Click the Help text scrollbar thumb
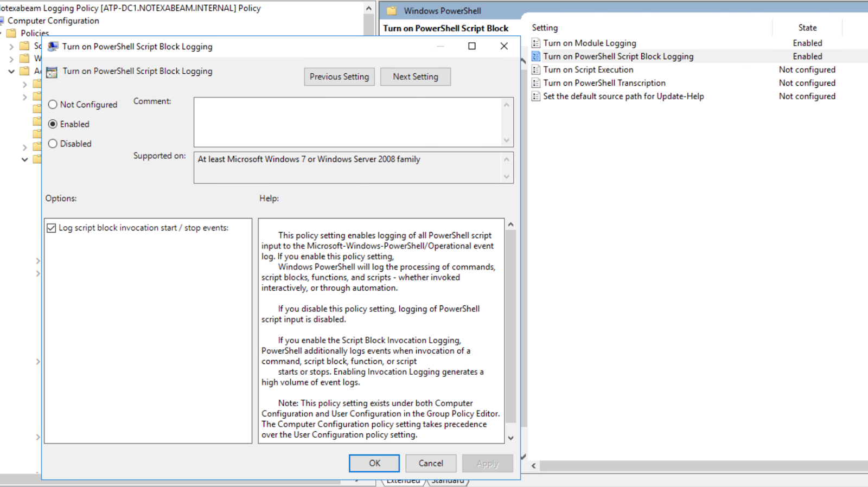This screenshot has width=868, height=487. tap(510, 326)
